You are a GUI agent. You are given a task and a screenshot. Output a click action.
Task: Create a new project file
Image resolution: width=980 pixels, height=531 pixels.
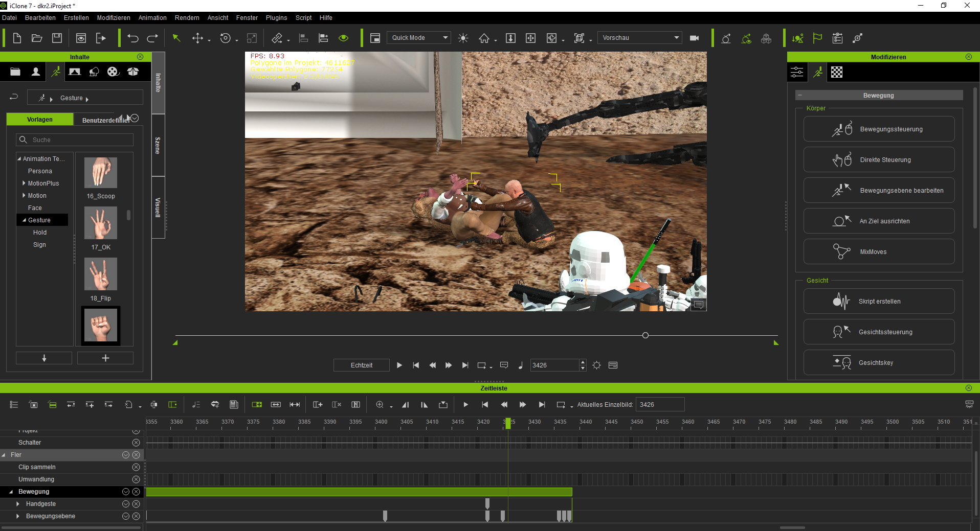point(17,38)
